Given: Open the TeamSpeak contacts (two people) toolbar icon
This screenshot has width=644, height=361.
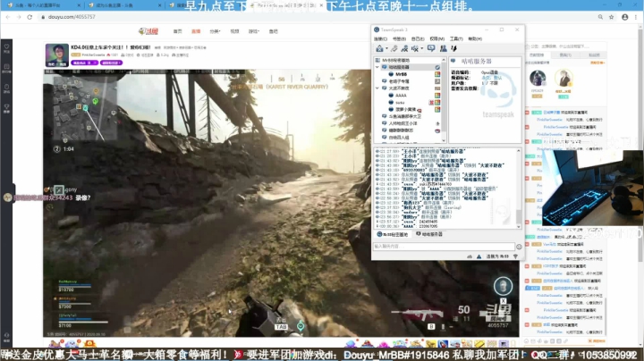Looking at the screenshot, I should tap(443, 48).
